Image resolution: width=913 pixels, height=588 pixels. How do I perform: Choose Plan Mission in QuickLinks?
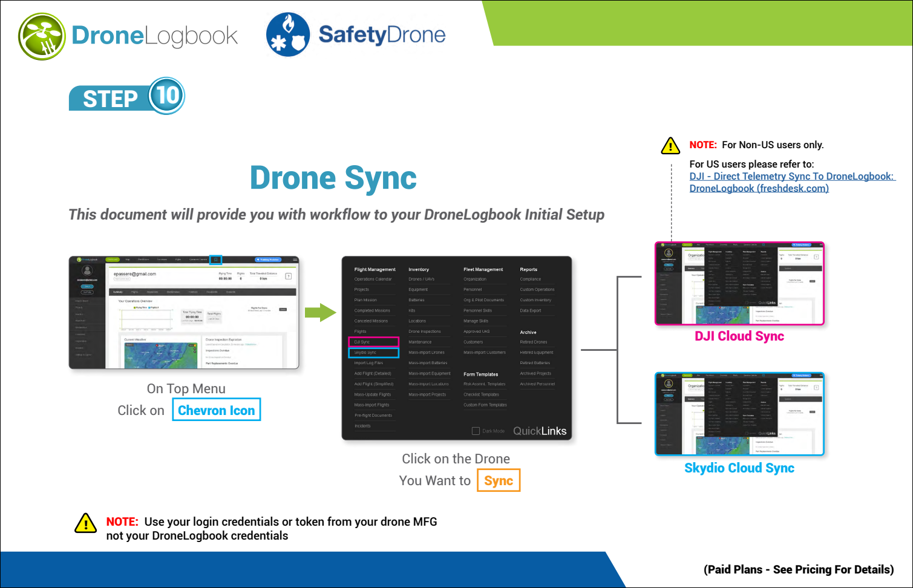pyautogui.click(x=365, y=300)
